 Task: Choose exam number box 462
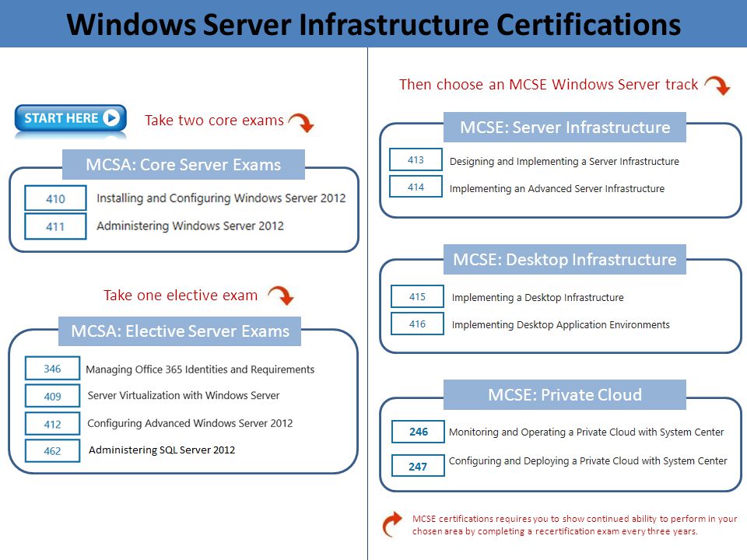click(x=52, y=450)
